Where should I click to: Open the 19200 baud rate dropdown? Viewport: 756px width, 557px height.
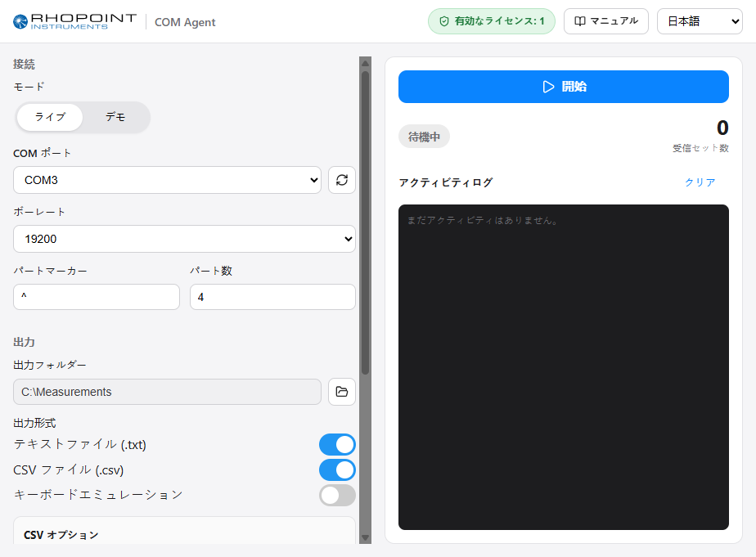[x=184, y=239]
